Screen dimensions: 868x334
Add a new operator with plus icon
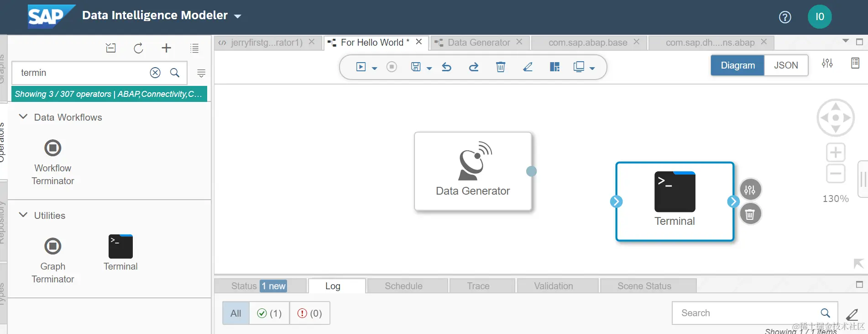(x=167, y=48)
